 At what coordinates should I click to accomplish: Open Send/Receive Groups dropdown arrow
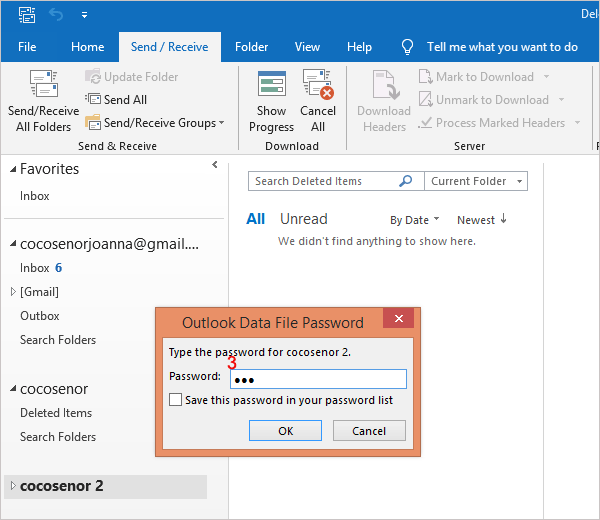pos(221,123)
